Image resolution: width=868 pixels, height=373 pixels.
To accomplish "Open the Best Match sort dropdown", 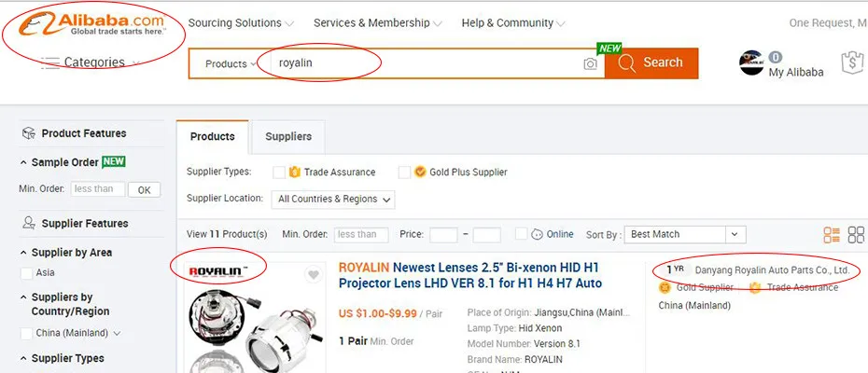I will pyautogui.click(x=685, y=234).
